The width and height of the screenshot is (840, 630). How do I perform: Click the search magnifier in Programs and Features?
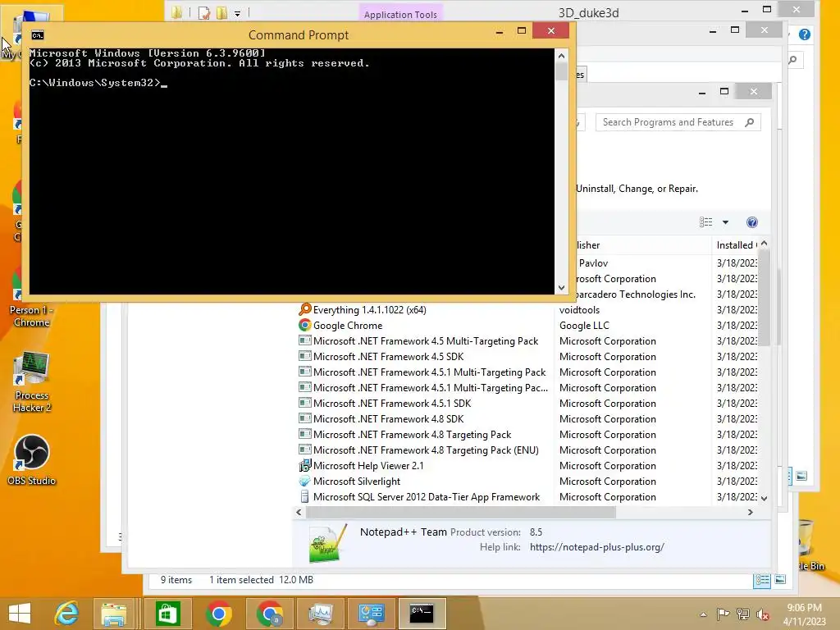(750, 122)
